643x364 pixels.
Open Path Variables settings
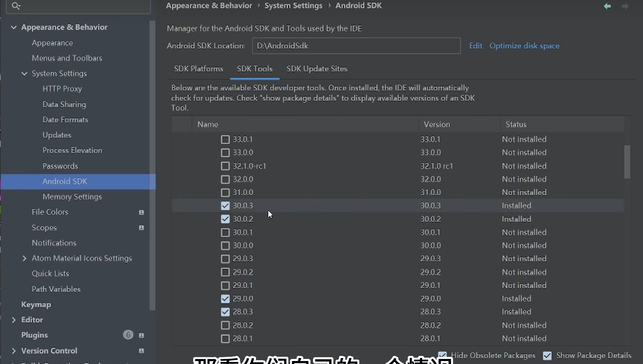[x=56, y=289]
